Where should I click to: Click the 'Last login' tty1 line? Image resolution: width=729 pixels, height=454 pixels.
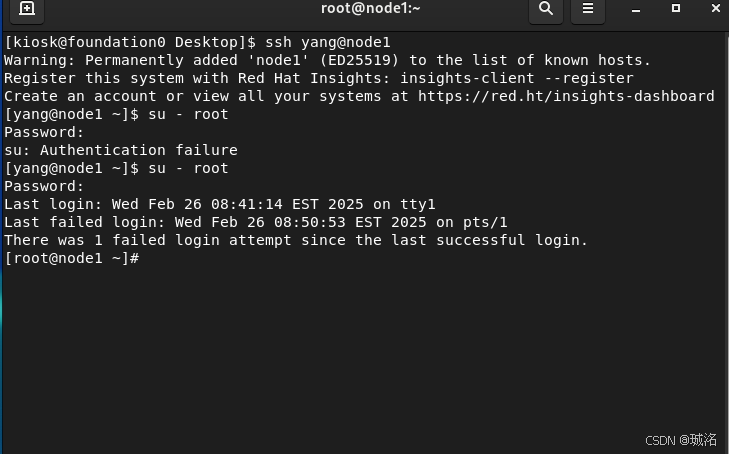[x=220, y=204]
